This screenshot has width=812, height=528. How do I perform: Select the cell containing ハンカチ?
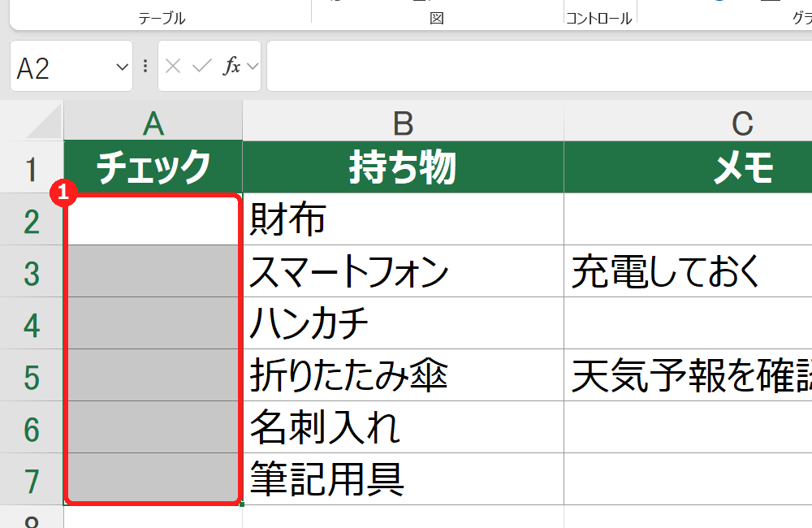403,323
